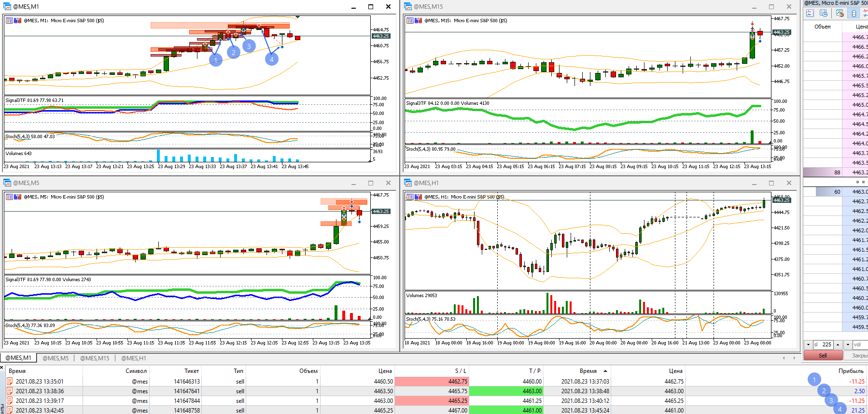Image resolution: width=868 pixels, height=414 pixels.
Task: Increase the sl value with up arrow
Action: [838, 344]
